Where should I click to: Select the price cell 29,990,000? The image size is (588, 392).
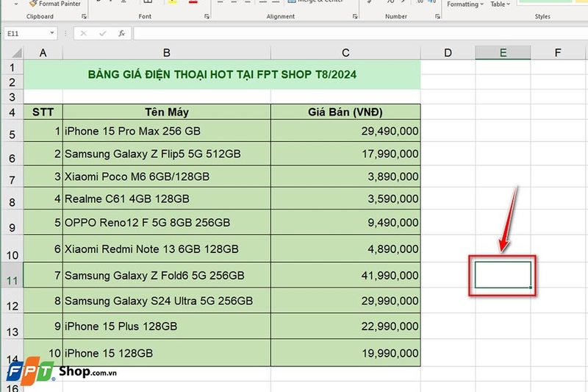[x=345, y=301]
